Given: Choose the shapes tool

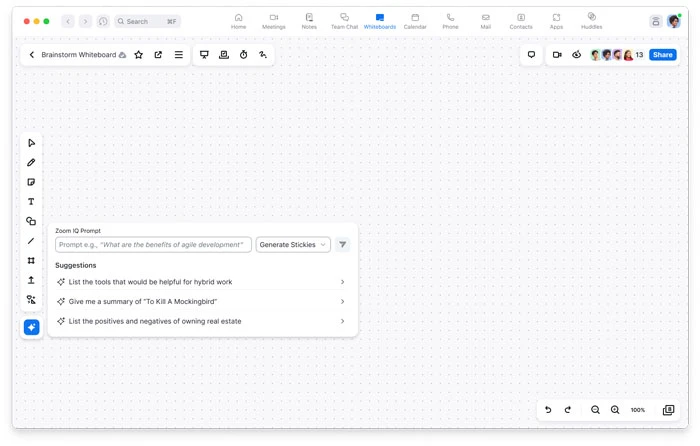Looking at the screenshot, I should [31, 221].
